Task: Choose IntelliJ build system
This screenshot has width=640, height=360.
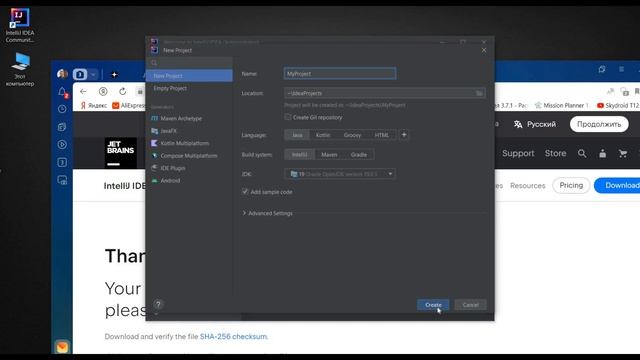Action: tap(300, 155)
